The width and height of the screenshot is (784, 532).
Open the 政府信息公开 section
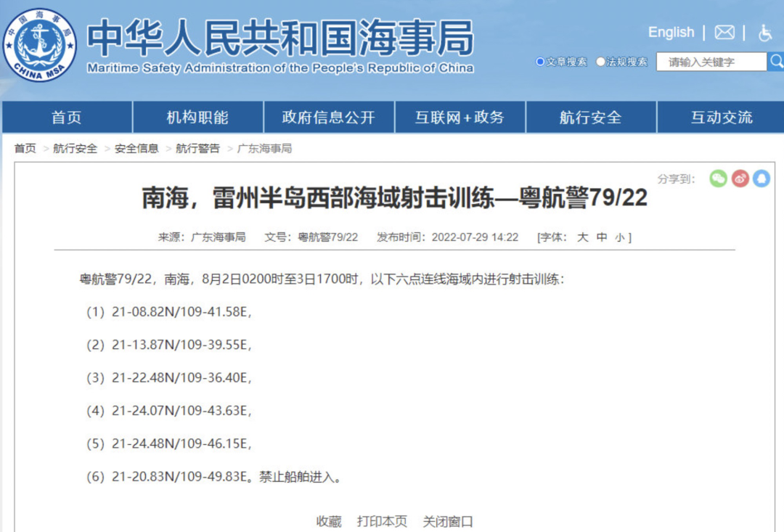click(x=328, y=117)
